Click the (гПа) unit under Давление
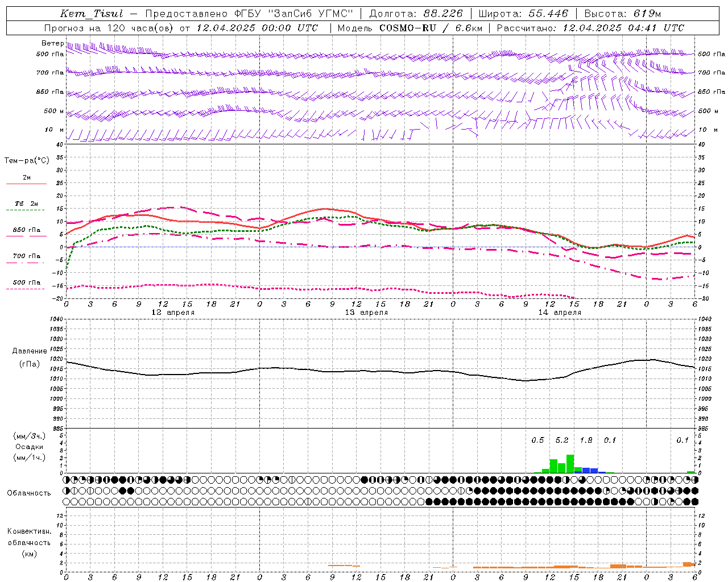Viewport: 728px width, 582px height. click(30, 364)
